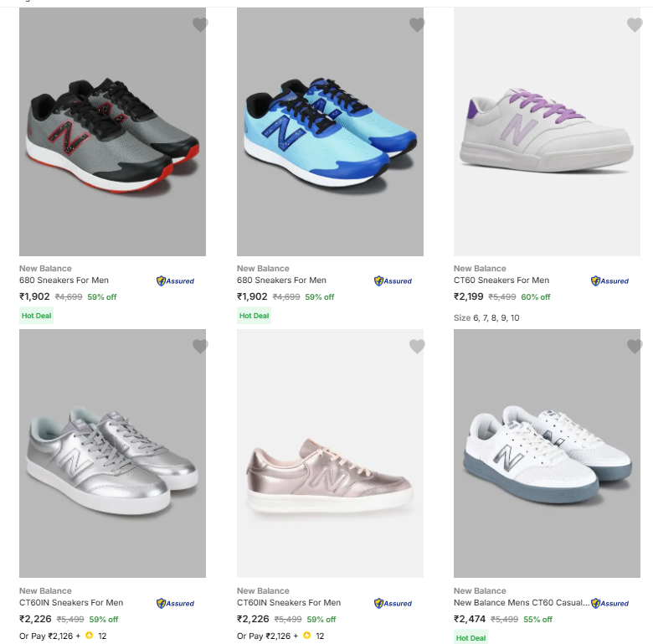Click Assured badge on grey-red 680 sneakers
Viewport: 653px width, 644px height.
(x=175, y=281)
